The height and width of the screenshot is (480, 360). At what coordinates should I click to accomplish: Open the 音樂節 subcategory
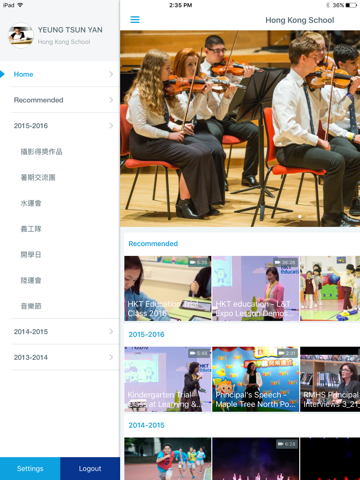click(31, 306)
